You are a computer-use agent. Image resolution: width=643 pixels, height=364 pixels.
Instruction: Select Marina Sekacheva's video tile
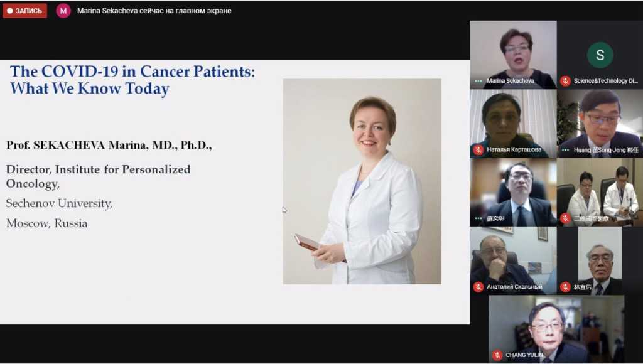pos(513,50)
